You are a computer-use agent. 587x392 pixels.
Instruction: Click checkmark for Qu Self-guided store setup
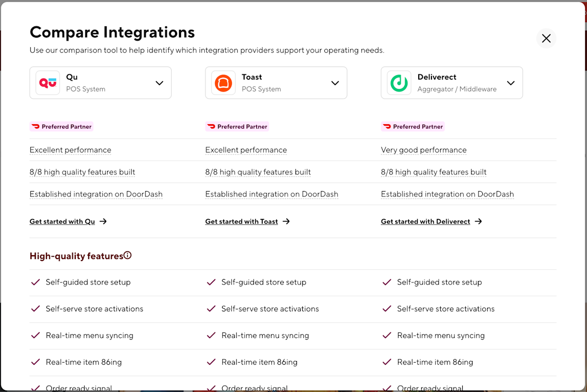pyautogui.click(x=35, y=282)
